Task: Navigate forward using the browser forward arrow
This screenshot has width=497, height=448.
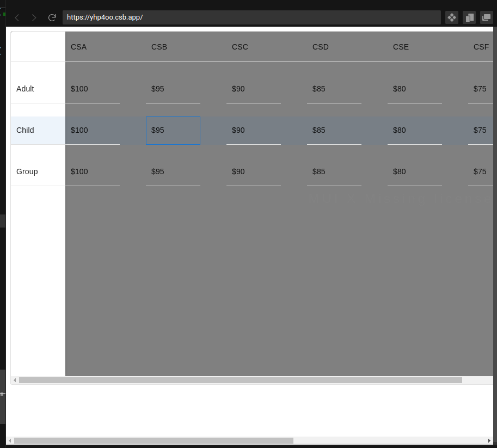Action: [34, 17]
